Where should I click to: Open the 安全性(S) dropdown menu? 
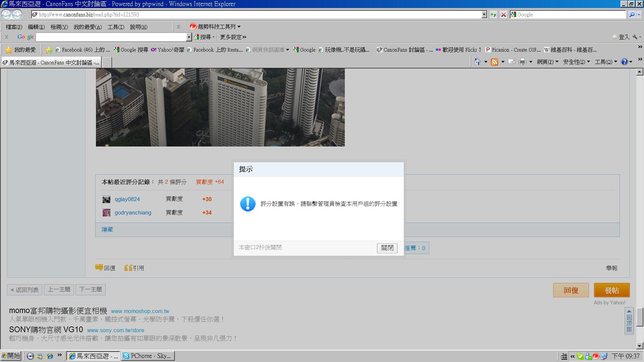coord(576,62)
